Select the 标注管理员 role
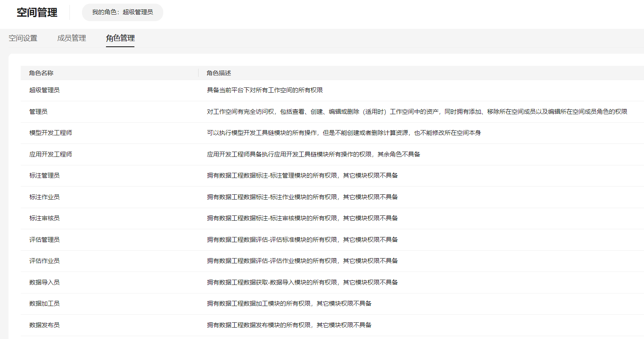The image size is (644, 339). (44, 176)
